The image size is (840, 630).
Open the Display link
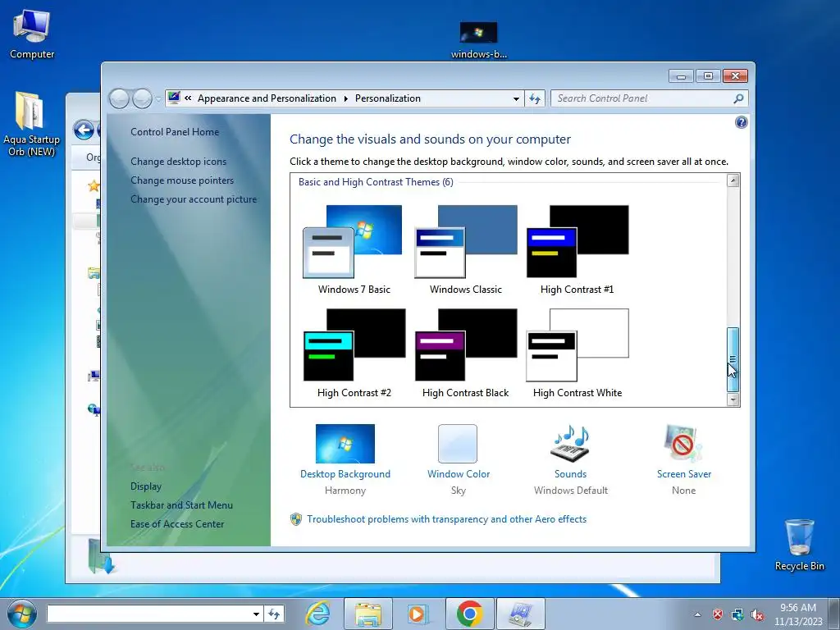[146, 486]
